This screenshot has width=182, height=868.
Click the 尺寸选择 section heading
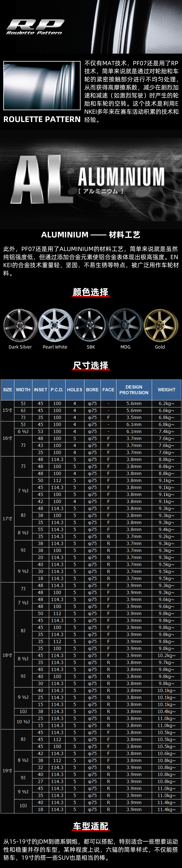click(x=91, y=366)
